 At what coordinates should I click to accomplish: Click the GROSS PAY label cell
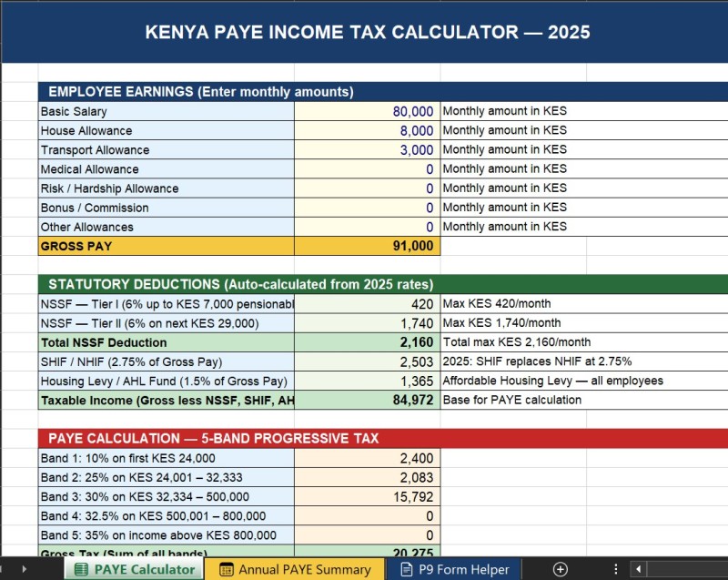point(167,246)
